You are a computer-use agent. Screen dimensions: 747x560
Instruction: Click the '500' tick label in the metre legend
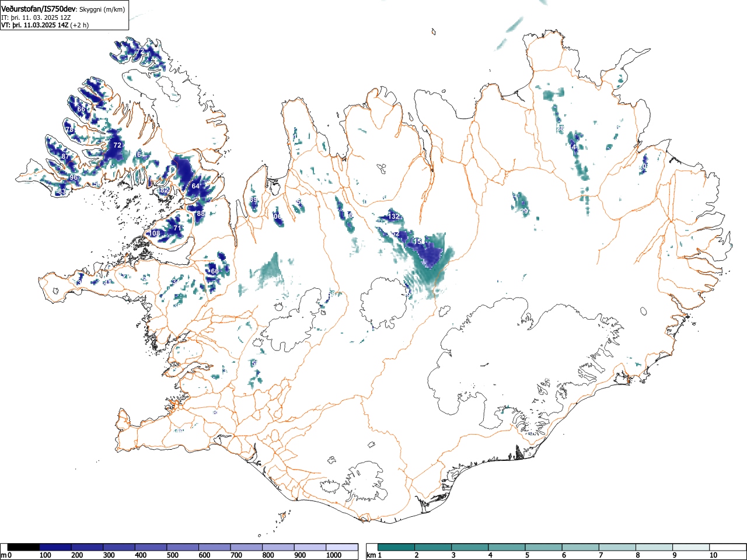(x=172, y=555)
